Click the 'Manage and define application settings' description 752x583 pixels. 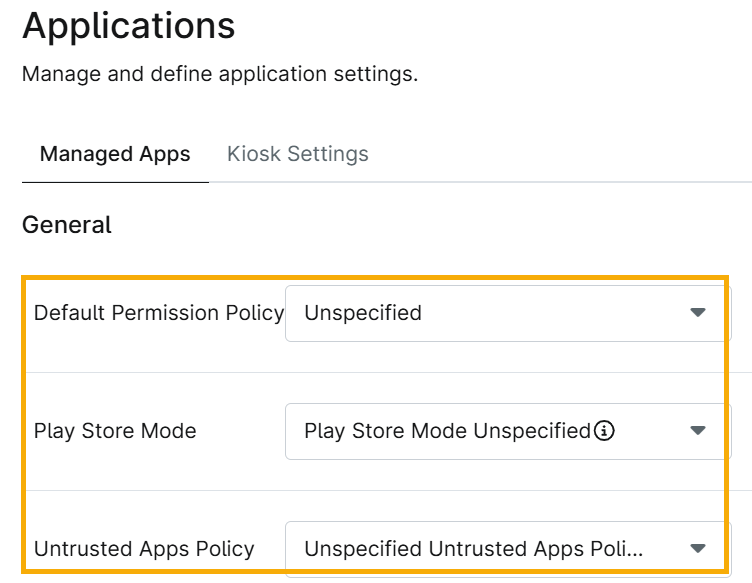point(220,74)
